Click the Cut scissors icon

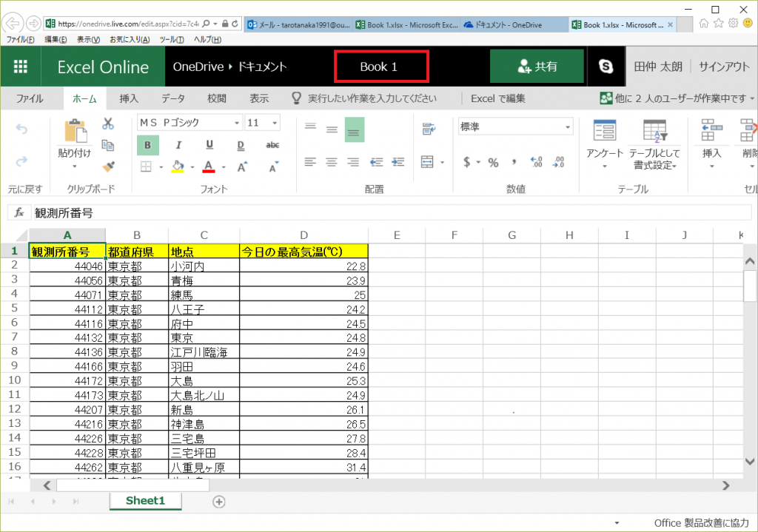click(x=108, y=124)
